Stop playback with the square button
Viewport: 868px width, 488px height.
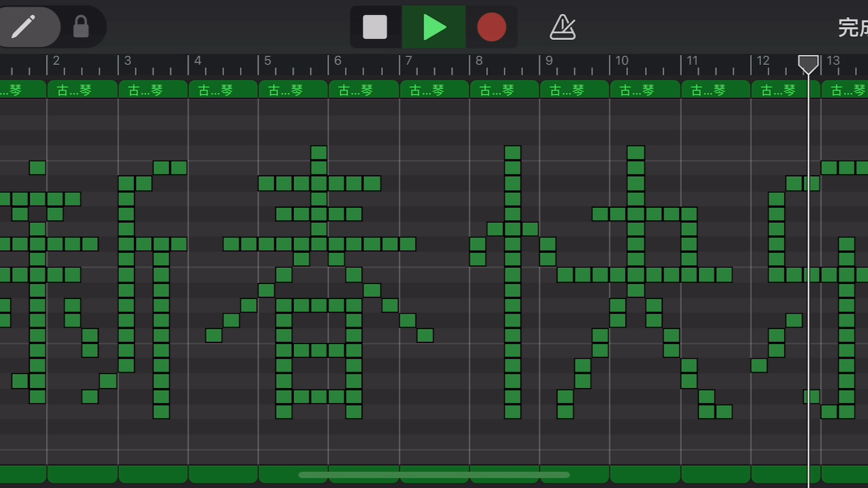tap(375, 27)
